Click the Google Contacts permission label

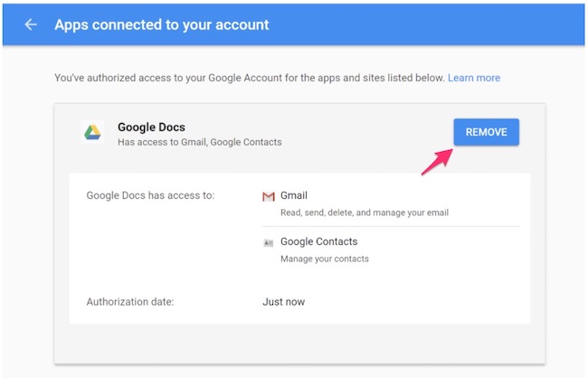pyautogui.click(x=318, y=241)
